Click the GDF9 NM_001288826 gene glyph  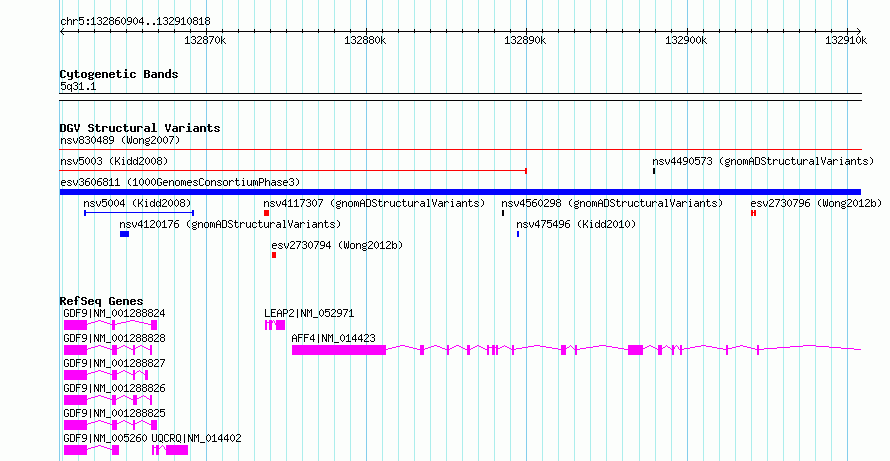[108, 400]
